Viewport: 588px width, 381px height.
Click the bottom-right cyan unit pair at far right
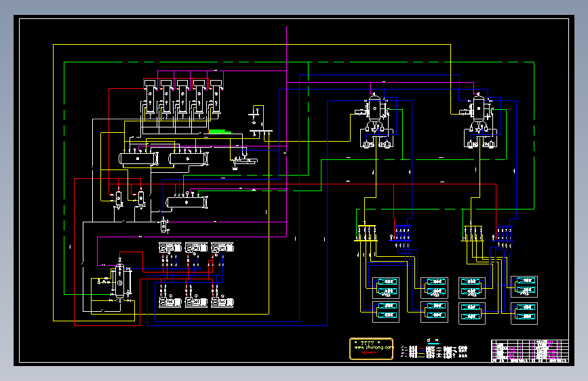coord(524,313)
